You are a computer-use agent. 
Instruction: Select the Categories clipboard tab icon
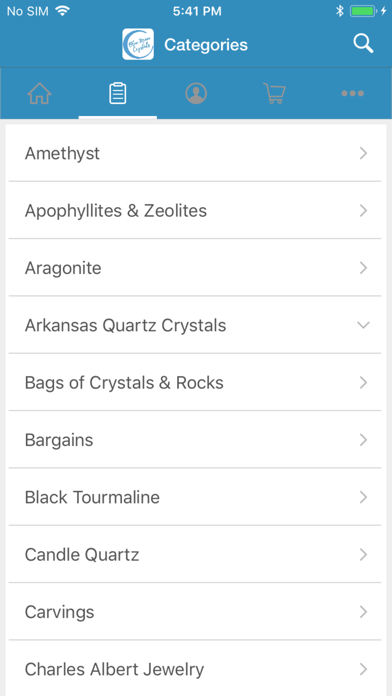pos(118,94)
